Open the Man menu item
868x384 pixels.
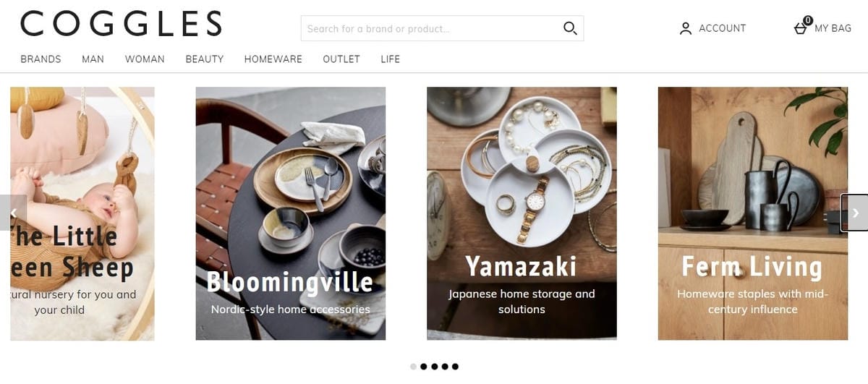[x=93, y=59]
